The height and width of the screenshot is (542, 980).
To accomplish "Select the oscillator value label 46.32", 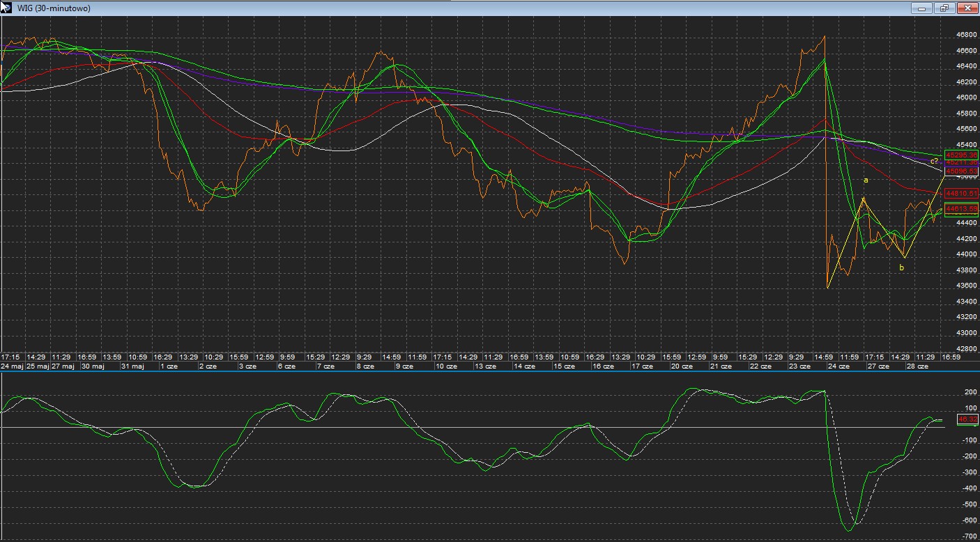I will [x=968, y=419].
